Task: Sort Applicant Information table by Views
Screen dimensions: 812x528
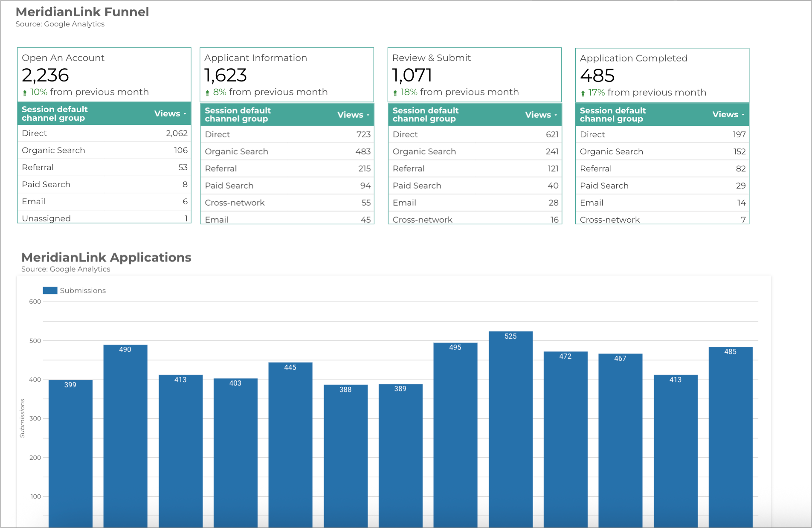Action: [353, 115]
